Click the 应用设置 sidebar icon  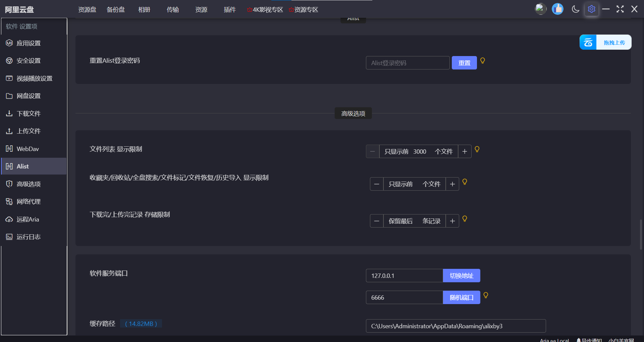coord(9,43)
